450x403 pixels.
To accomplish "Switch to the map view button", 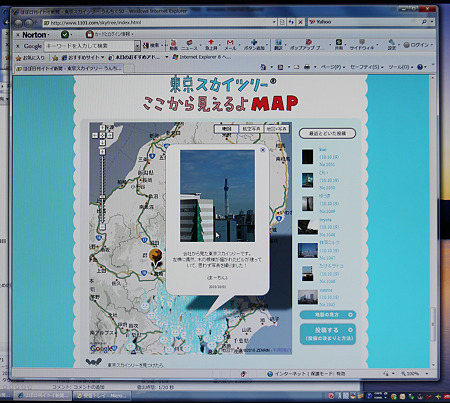I will pos(226,129).
